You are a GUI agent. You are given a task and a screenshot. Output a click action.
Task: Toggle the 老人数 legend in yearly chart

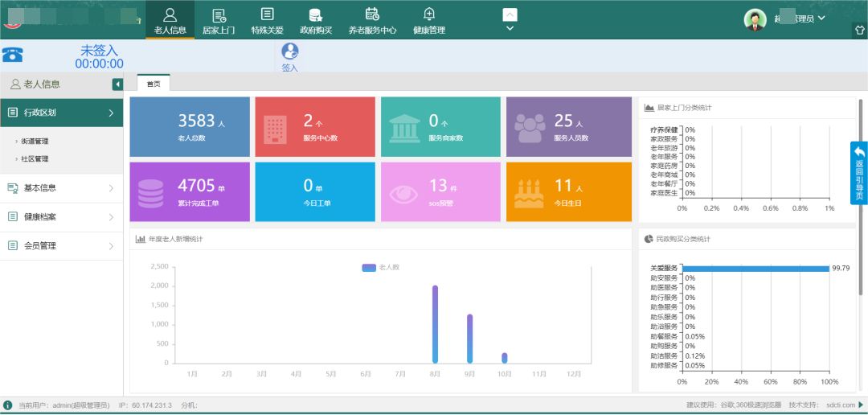pos(381,267)
